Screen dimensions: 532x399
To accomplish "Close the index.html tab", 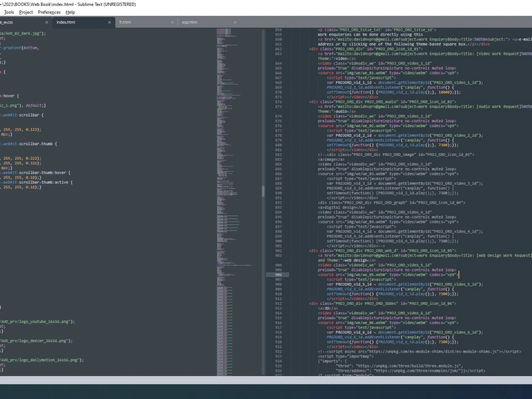I will [109, 22].
